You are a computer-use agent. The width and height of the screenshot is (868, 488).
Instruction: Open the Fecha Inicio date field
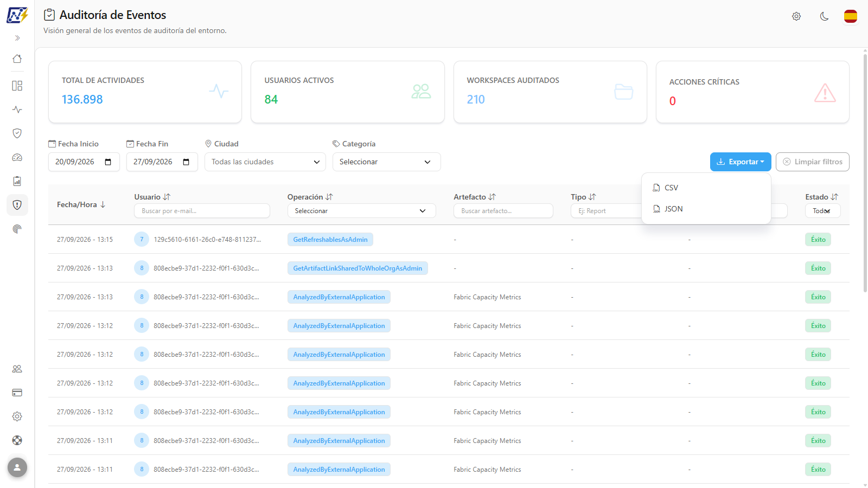(84, 162)
